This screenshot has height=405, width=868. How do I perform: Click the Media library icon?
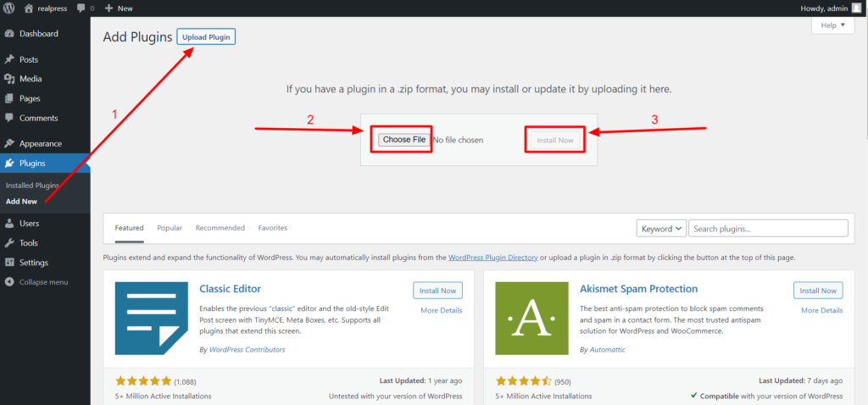point(8,79)
